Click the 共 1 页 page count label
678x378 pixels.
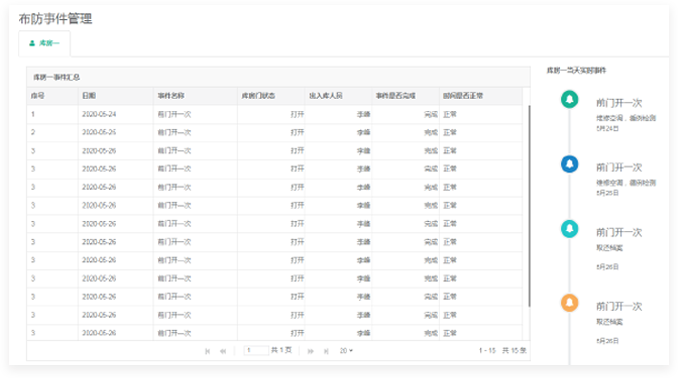tap(281, 350)
